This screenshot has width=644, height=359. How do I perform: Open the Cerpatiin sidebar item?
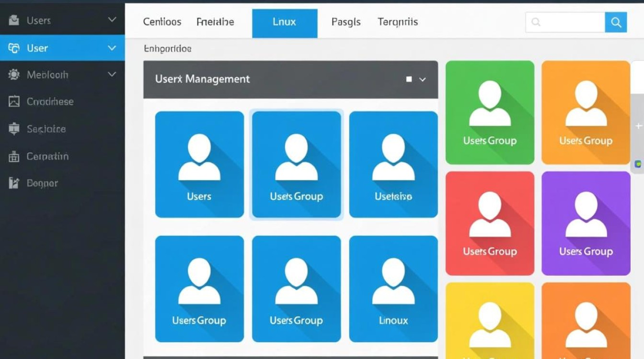[x=47, y=157]
